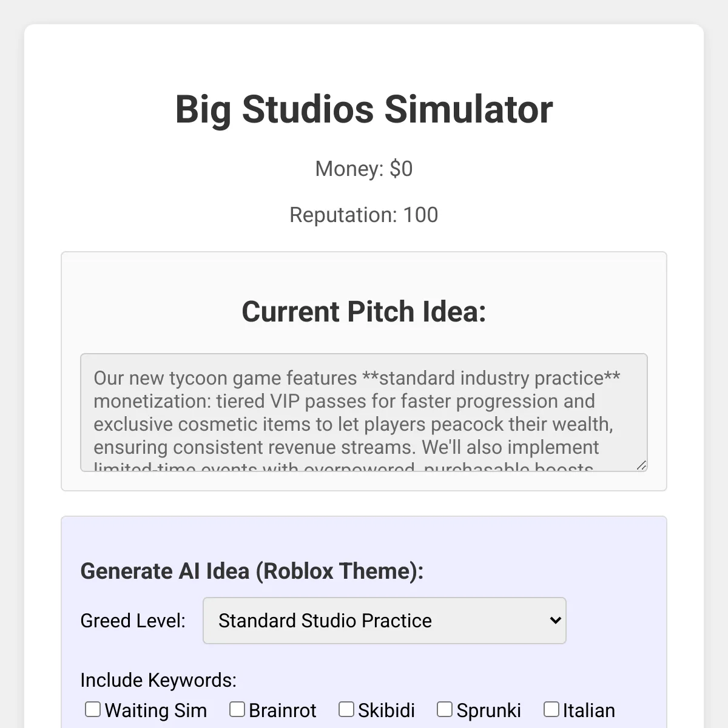Click the Waiting Sim label text

pos(156,710)
